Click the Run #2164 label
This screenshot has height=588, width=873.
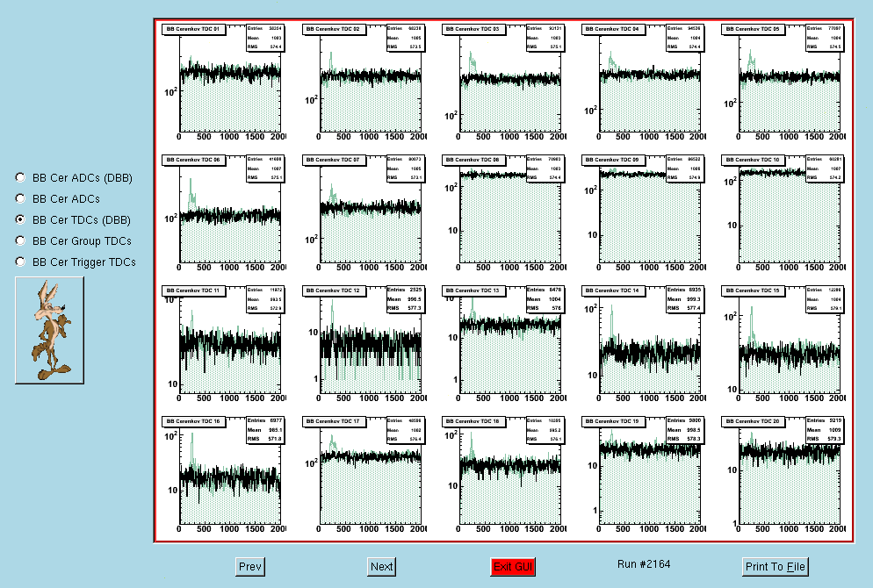644,564
